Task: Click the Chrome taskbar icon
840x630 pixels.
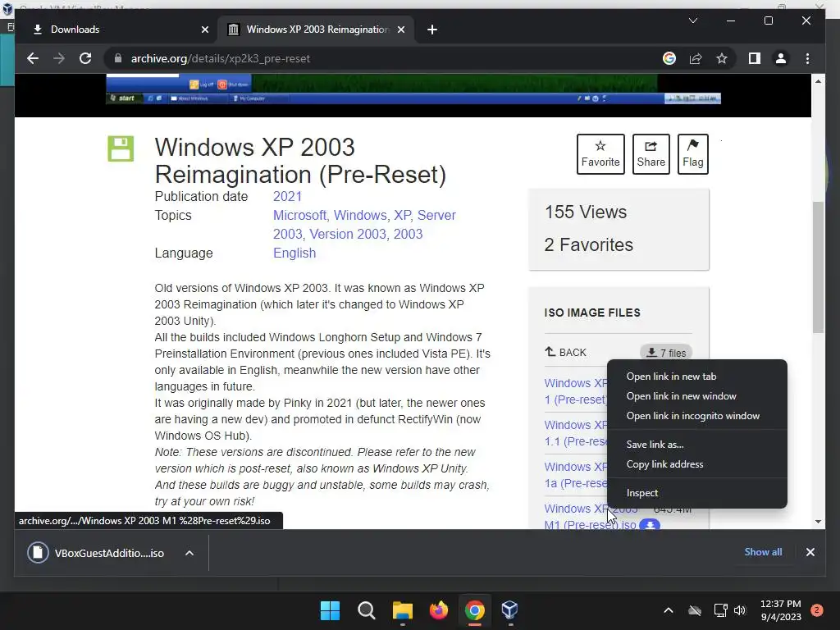Action: pyautogui.click(x=475, y=610)
